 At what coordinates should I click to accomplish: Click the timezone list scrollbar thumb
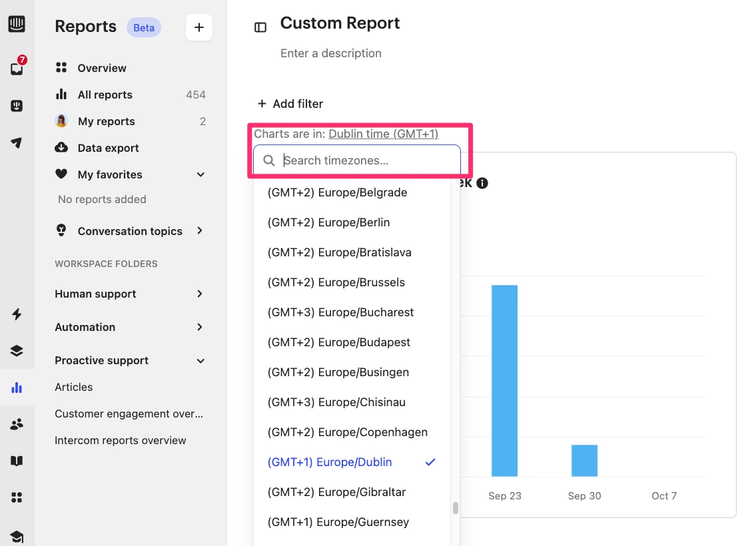click(455, 508)
